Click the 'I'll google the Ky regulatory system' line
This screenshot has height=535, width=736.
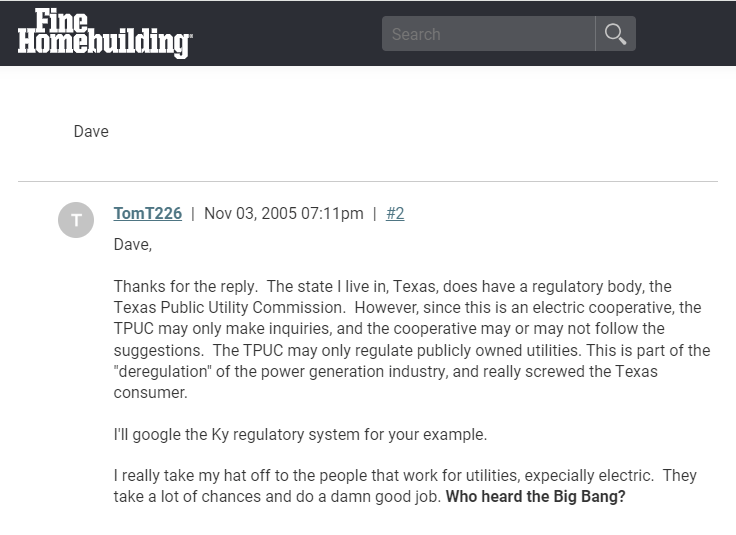[300, 435]
